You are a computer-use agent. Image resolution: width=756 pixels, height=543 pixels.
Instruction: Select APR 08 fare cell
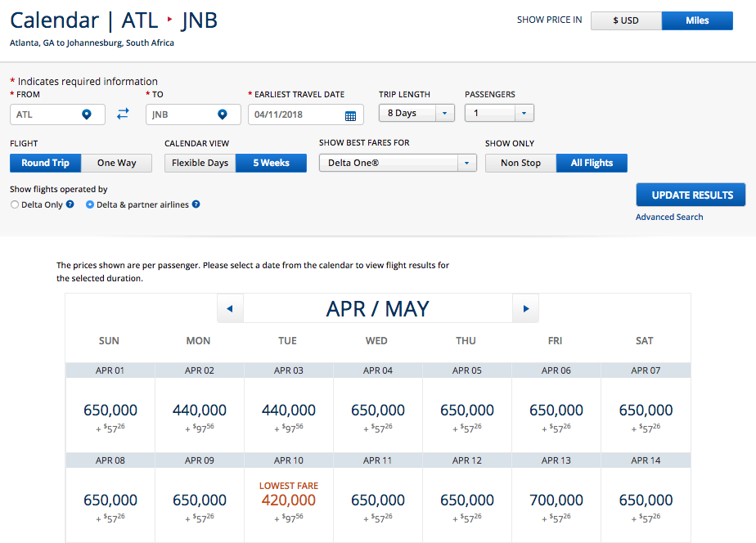click(110, 505)
